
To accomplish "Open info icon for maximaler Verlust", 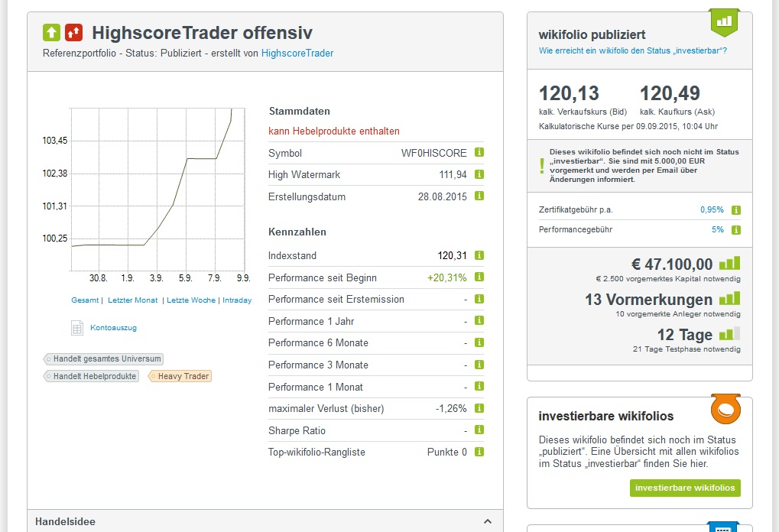I will point(479,408).
